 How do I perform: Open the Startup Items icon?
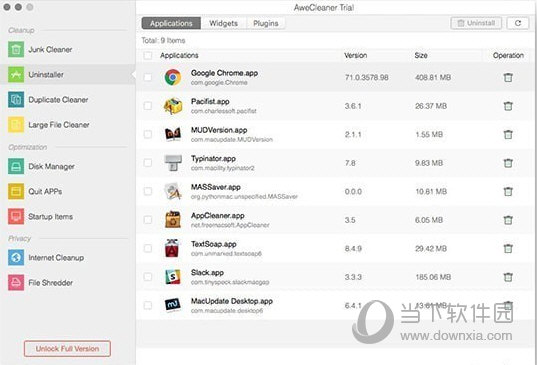[x=16, y=216]
